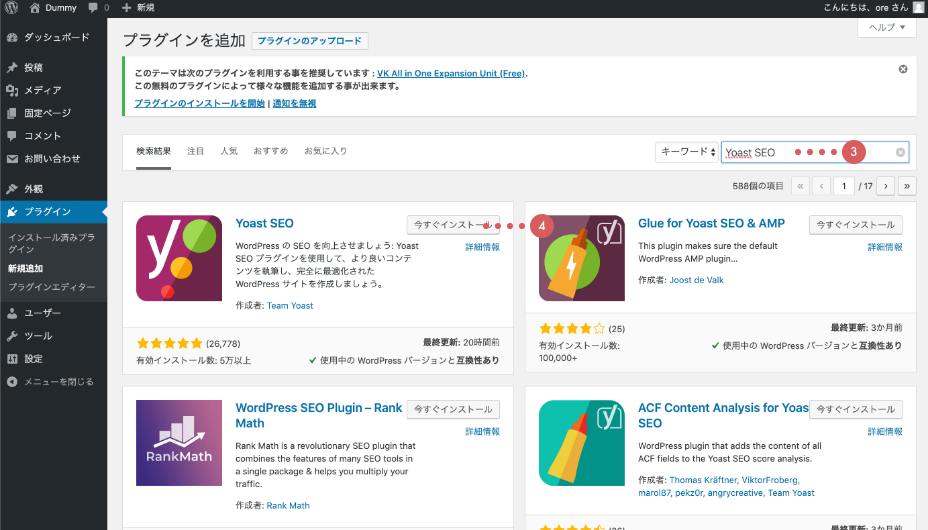This screenshot has width=928, height=530.
Task: Switch to the Favorites (お気に入り) tab
Action: [x=325, y=151]
